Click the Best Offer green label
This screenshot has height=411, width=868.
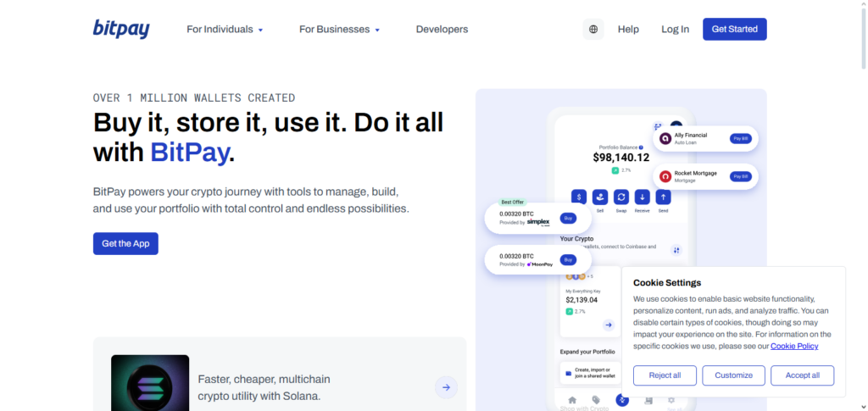tap(513, 203)
